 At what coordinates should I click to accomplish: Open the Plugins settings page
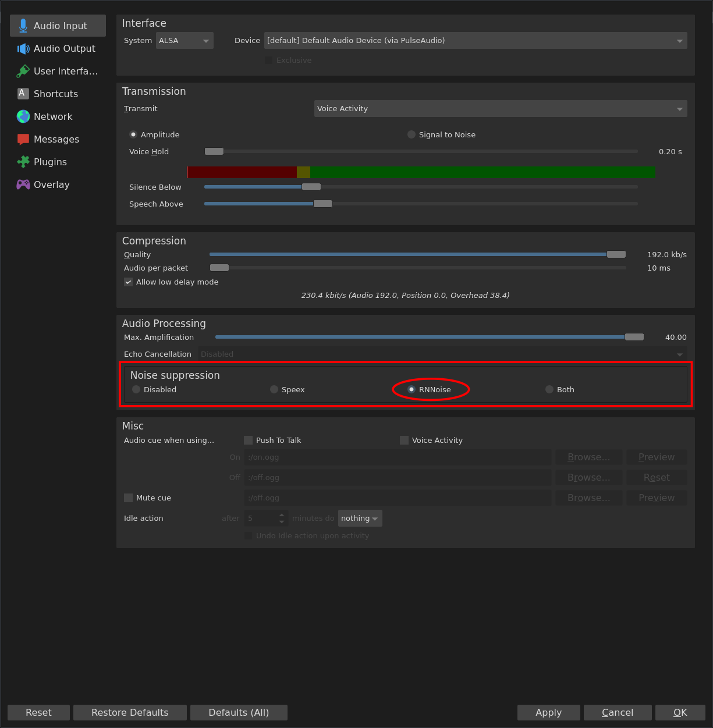coord(49,162)
